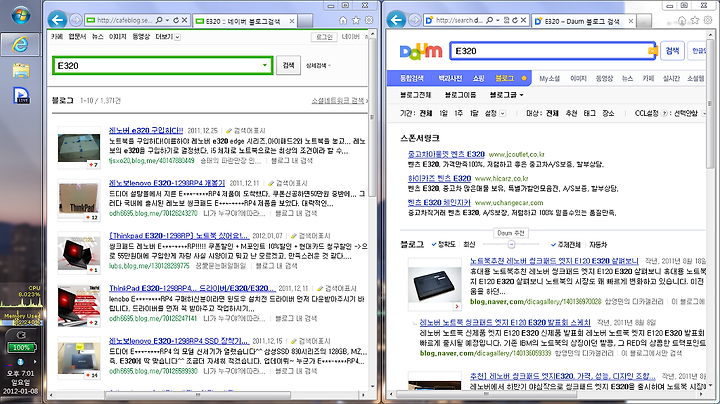Open Tools gear in the Daum window

(x=708, y=20)
